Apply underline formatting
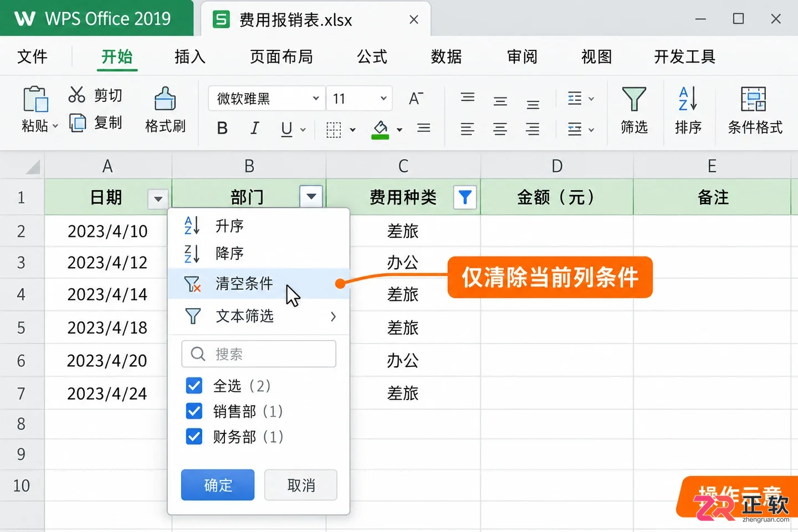 pos(287,129)
